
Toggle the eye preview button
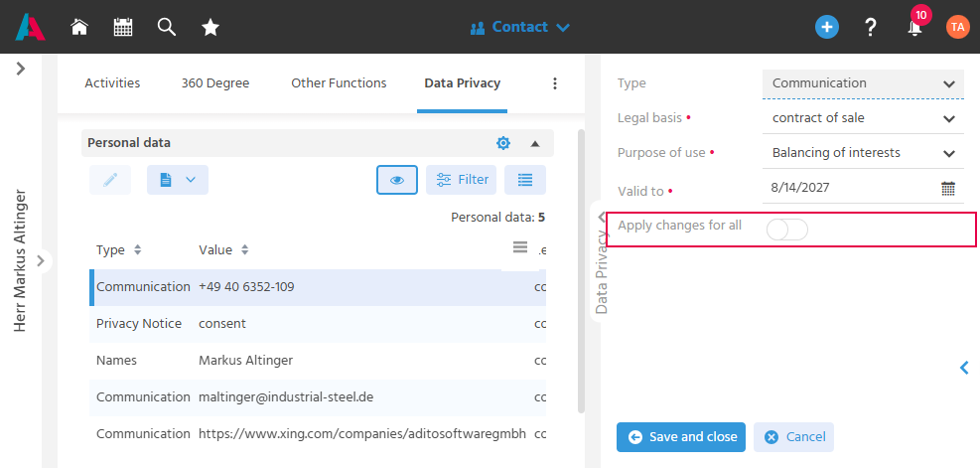(397, 180)
